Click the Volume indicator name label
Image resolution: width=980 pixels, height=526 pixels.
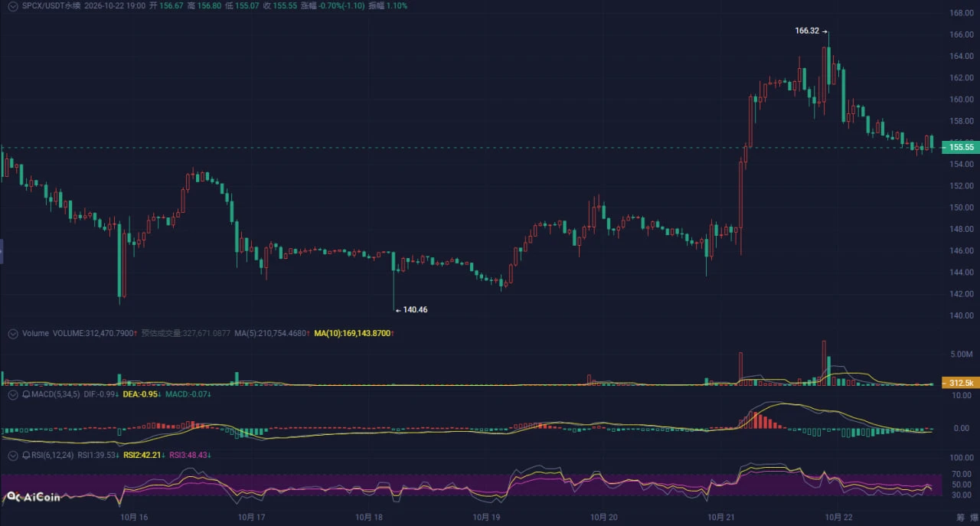click(x=35, y=333)
